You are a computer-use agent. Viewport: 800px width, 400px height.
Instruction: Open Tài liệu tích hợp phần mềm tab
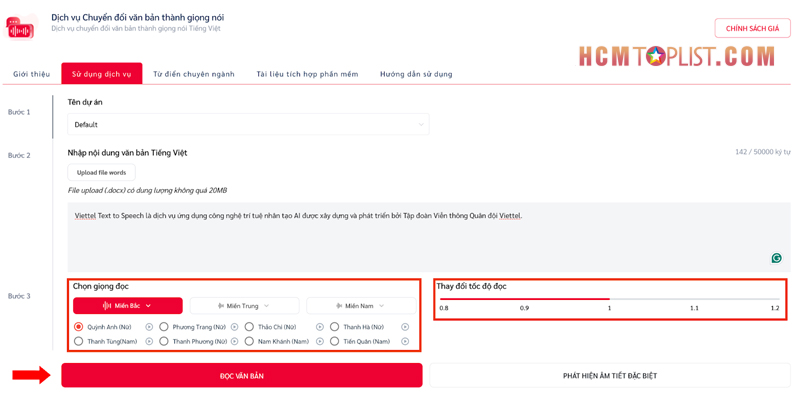point(307,74)
